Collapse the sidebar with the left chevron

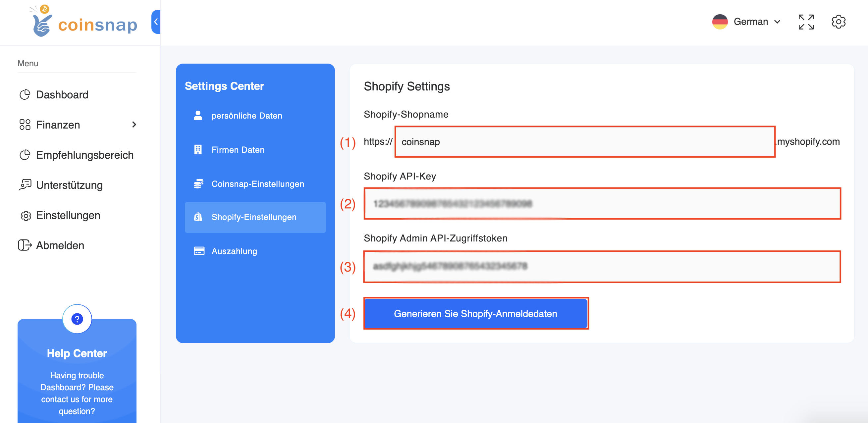click(156, 22)
